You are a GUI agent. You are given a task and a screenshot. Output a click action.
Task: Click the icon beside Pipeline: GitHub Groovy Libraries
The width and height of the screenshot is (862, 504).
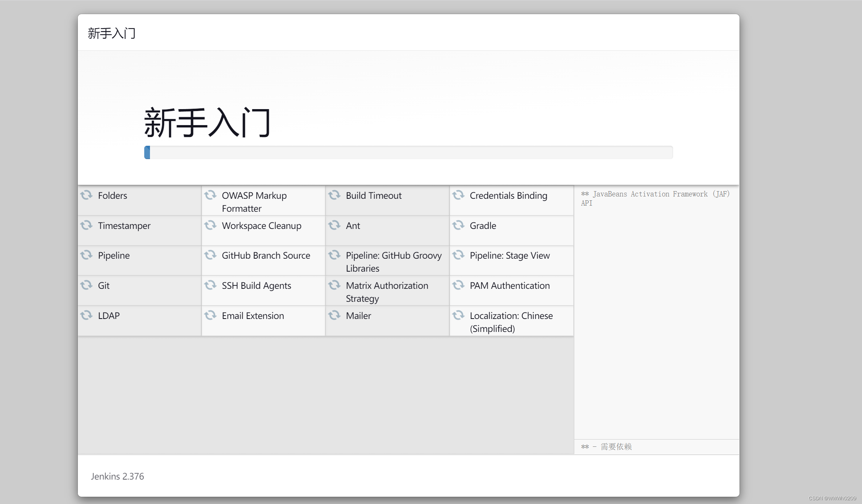(x=334, y=255)
